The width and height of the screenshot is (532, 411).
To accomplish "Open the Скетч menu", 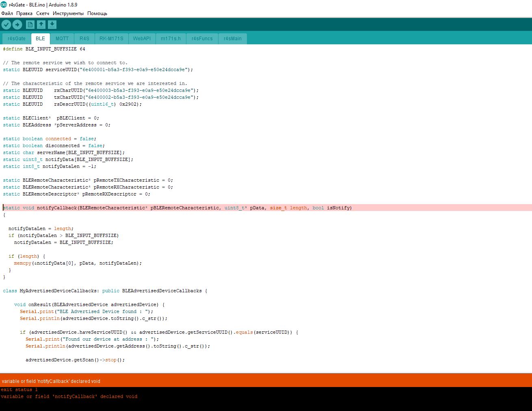I will pyautogui.click(x=43, y=13).
